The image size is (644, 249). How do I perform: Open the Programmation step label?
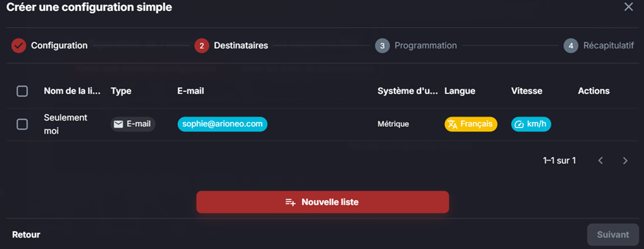pyautogui.click(x=425, y=46)
